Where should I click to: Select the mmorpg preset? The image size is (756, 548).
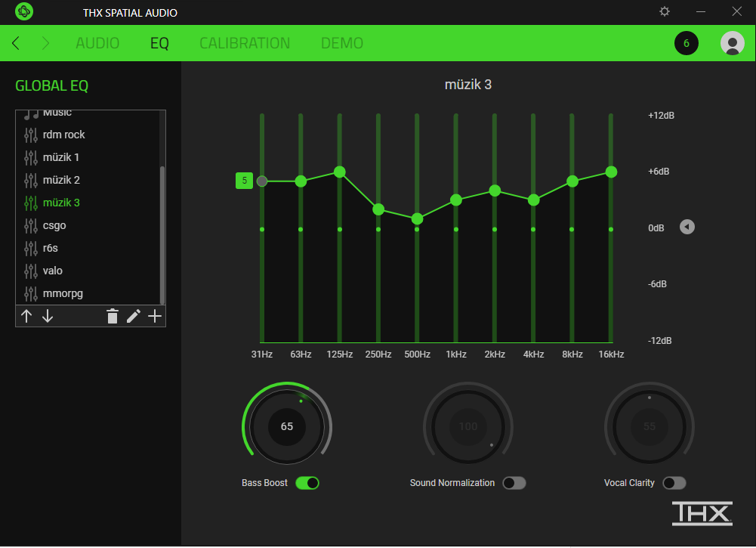[88, 293]
